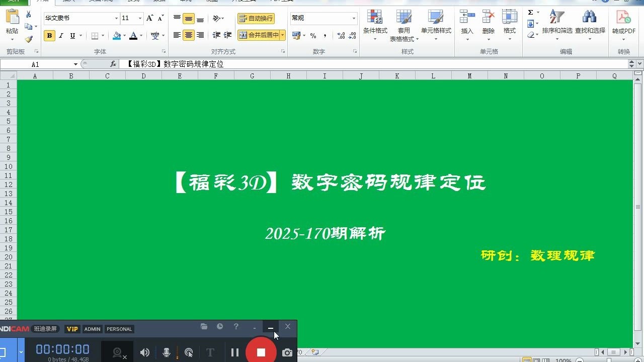Screen dimensions: 644x362
Task: Stop Bandicam recording
Action: click(x=261, y=352)
